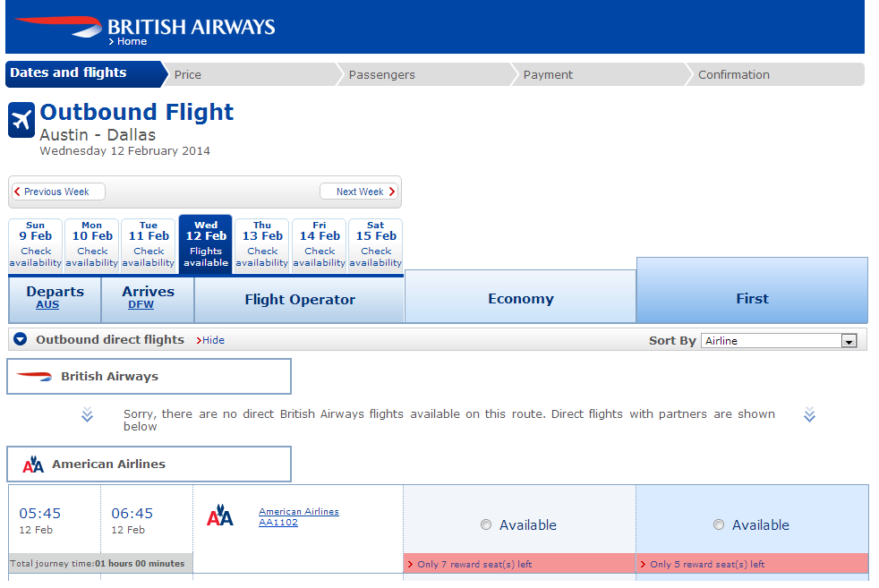
Task: Go to Previous Week
Action: [x=58, y=192]
